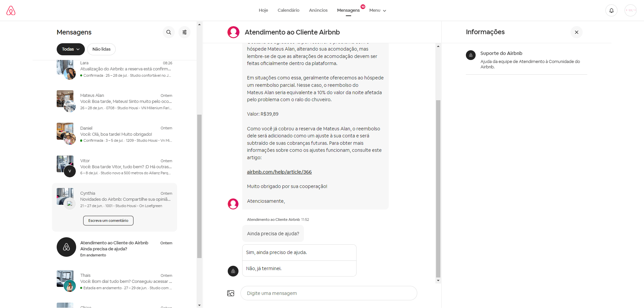Attach an image using the picture icon
This screenshot has height=308, width=644.
[231, 293]
